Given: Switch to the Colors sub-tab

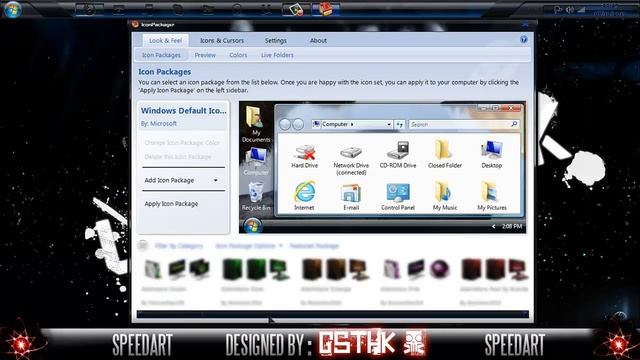Looking at the screenshot, I should [x=238, y=55].
